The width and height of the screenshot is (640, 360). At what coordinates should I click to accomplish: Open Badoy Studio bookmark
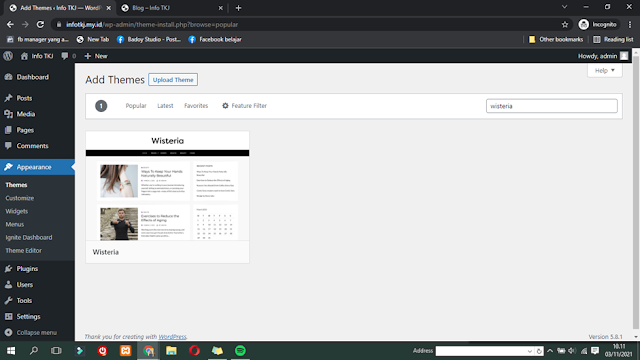[x=149, y=39]
